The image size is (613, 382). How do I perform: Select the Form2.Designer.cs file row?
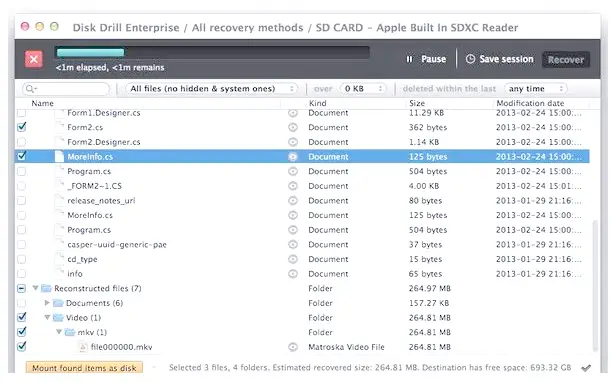point(302,142)
